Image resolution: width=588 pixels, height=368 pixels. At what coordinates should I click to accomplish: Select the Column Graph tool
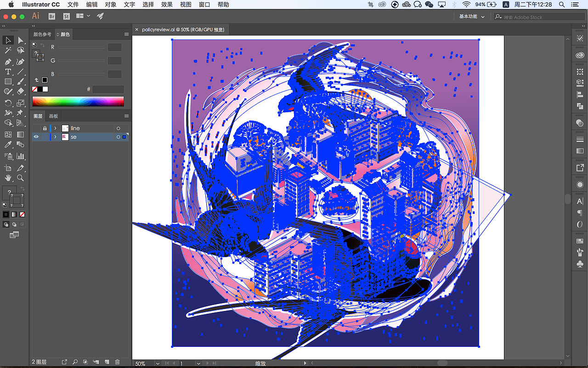tap(21, 156)
